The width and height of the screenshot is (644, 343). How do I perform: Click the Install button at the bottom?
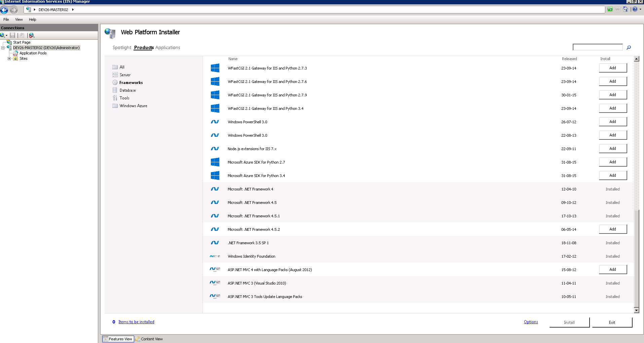[x=569, y=323]
